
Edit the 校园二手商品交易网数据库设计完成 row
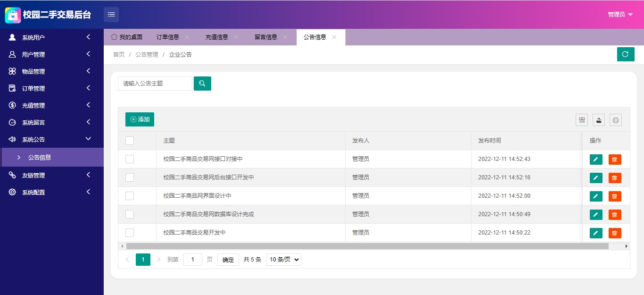coord(596,215)
